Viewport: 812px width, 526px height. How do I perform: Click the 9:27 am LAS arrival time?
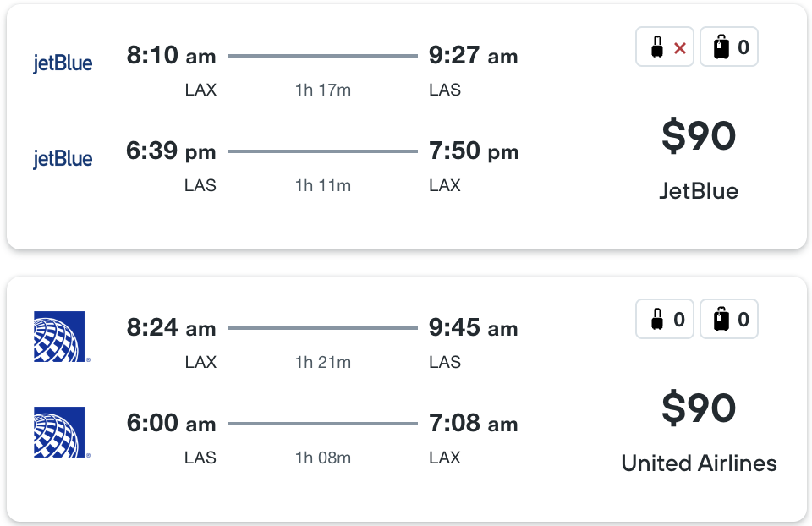(473, 56)
